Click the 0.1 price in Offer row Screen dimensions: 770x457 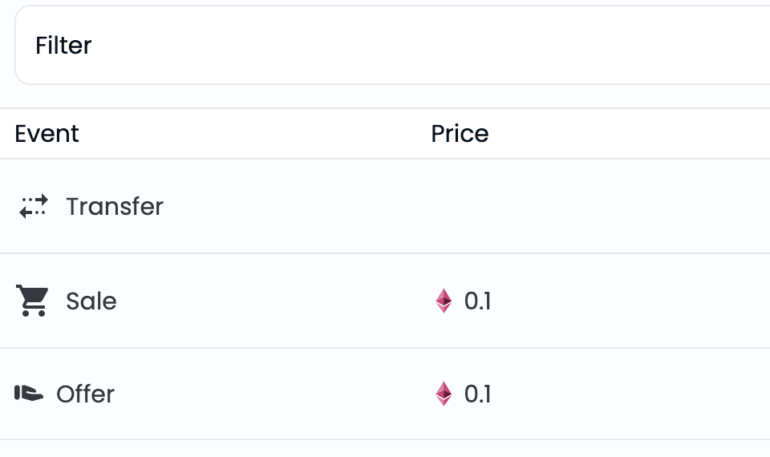(x=478, y=394)
